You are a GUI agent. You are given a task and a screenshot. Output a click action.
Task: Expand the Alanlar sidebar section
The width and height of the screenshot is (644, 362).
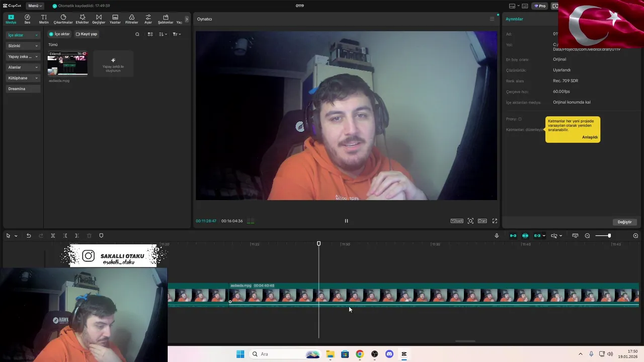[x=23, y=67]
